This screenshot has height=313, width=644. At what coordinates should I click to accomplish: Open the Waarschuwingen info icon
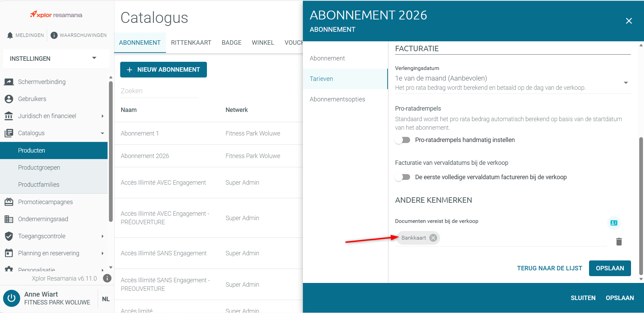[54, 35]
